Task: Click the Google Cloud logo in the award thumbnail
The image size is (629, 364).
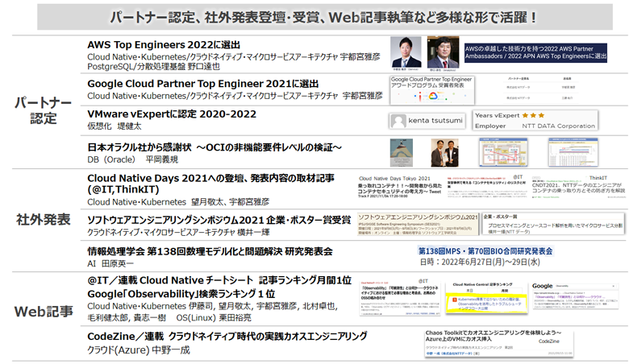Action: click(432, 96)
